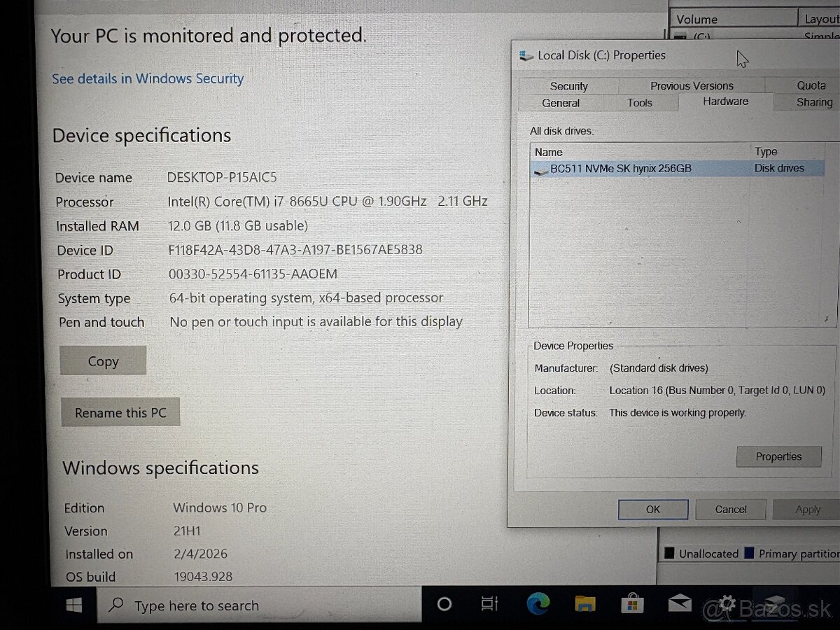Click the Cortana circle icon
The image size is (840, 630).
444,604
